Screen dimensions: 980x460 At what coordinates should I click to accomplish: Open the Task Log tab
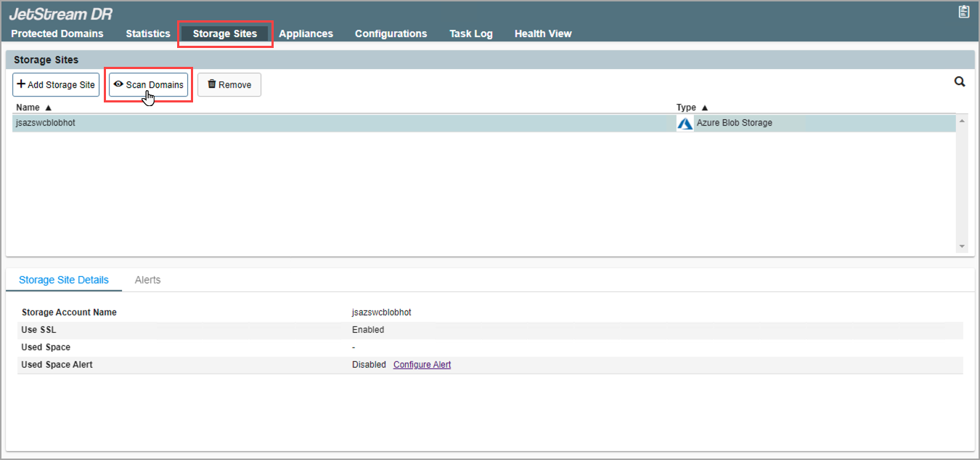470,33
